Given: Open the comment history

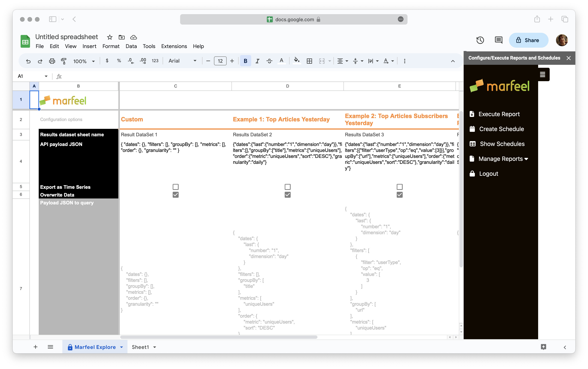Looking at the screenshot, I should (498, 40).
